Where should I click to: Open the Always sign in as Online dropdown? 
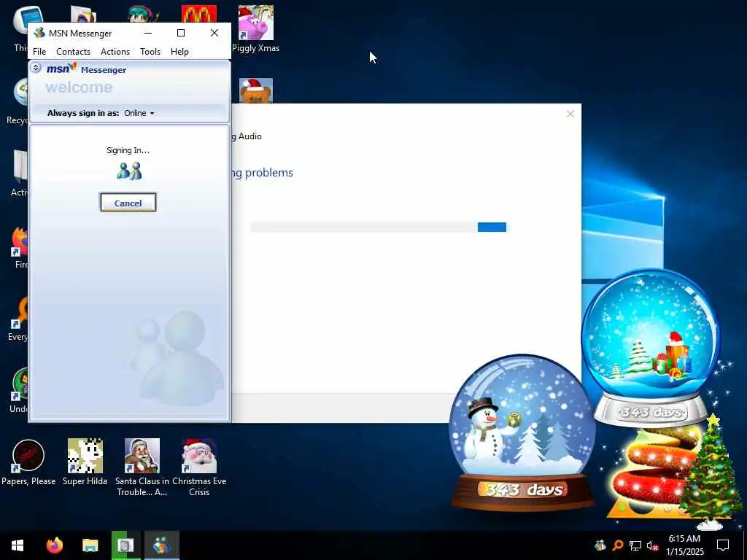[139, 113]
